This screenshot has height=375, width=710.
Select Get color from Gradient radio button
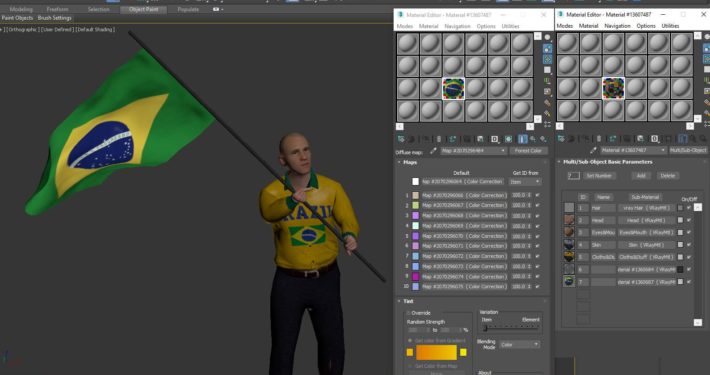(x=410, y=341)
